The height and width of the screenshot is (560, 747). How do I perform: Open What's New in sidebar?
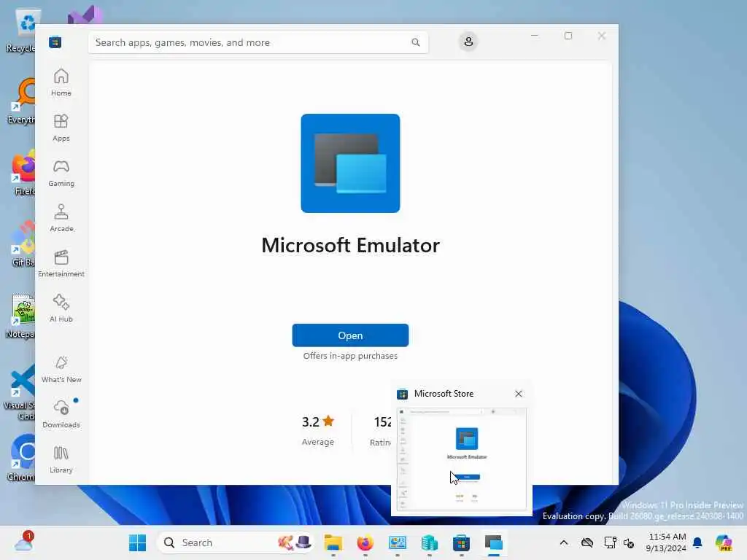click(61, 369)
